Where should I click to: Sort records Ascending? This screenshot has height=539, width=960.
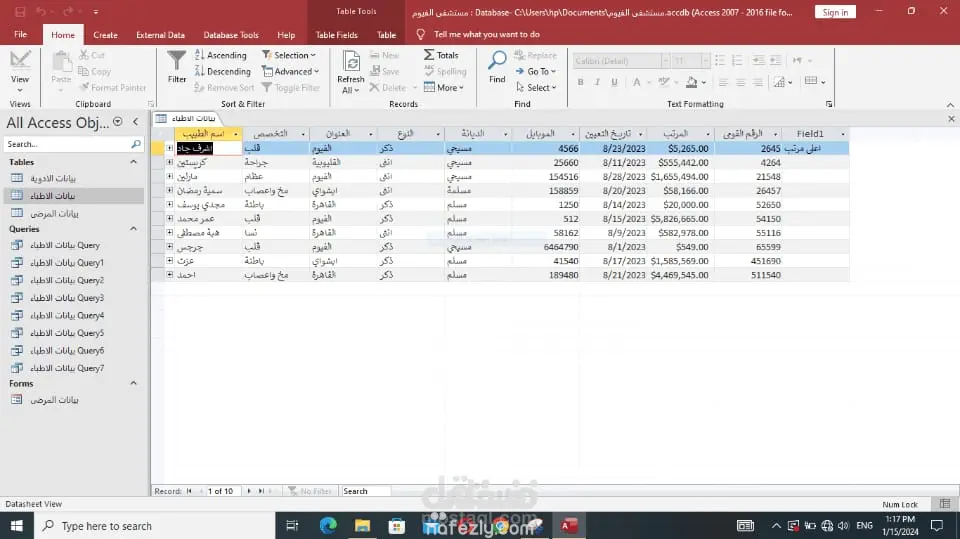click(220, 55)
